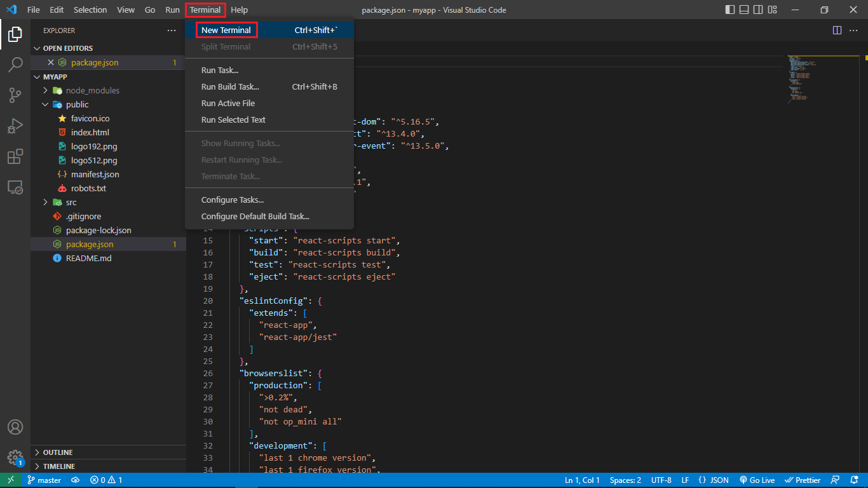This screenshot has height=488, width=868.
Task: Toggle the Panel layout icon in title bar
Action: 744,10
